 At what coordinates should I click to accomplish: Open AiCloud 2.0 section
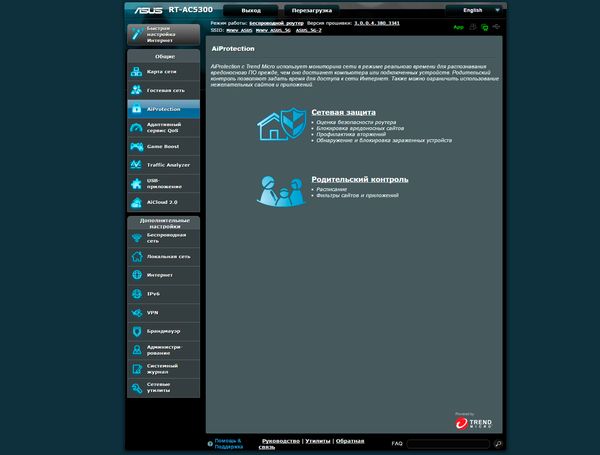click(163, 202)
